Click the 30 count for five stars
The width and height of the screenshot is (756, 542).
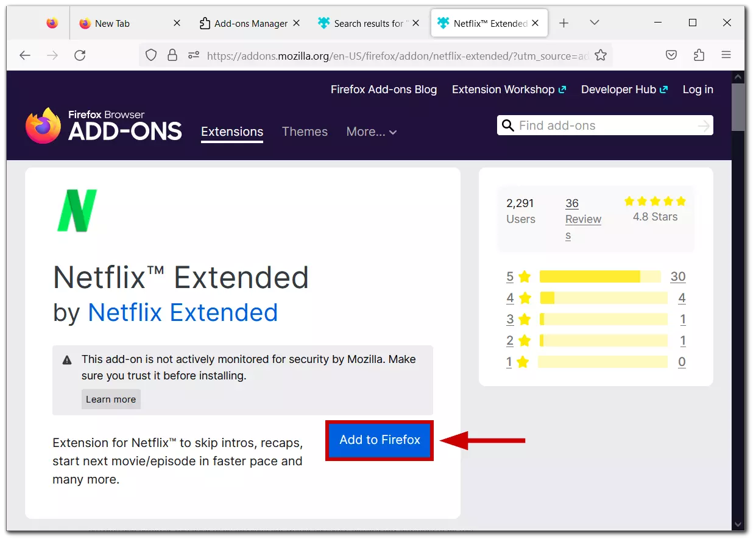[678, 276]
